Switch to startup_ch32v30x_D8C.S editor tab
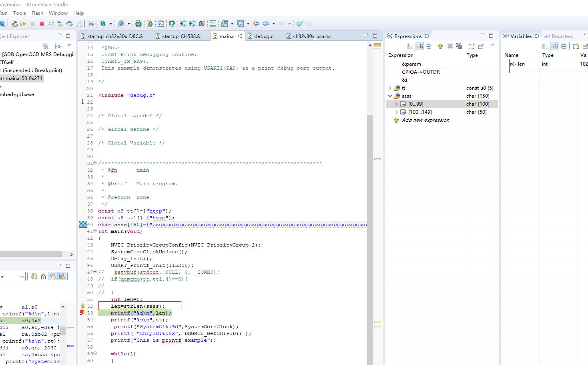Viewport: 588px width, 365px height. pos(111,36)
